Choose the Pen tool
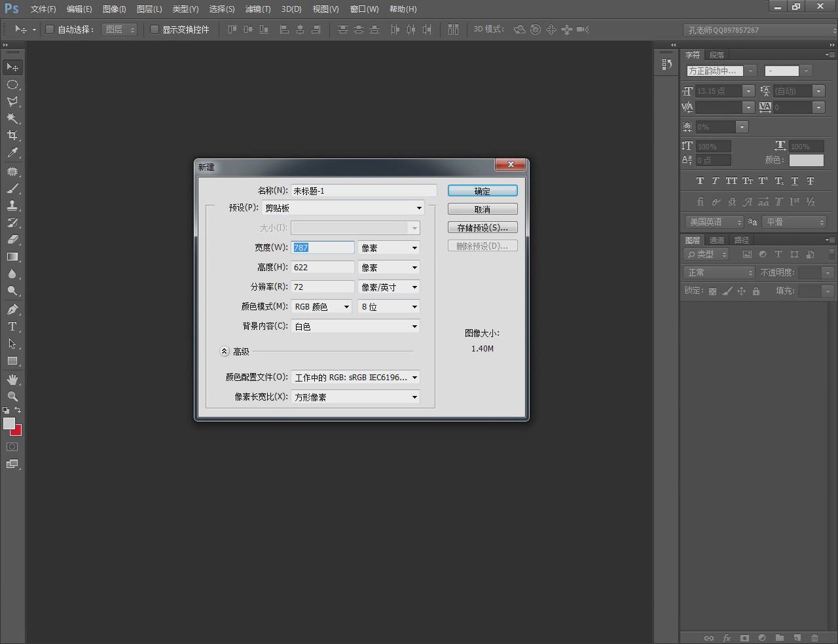 pos(12,310)
